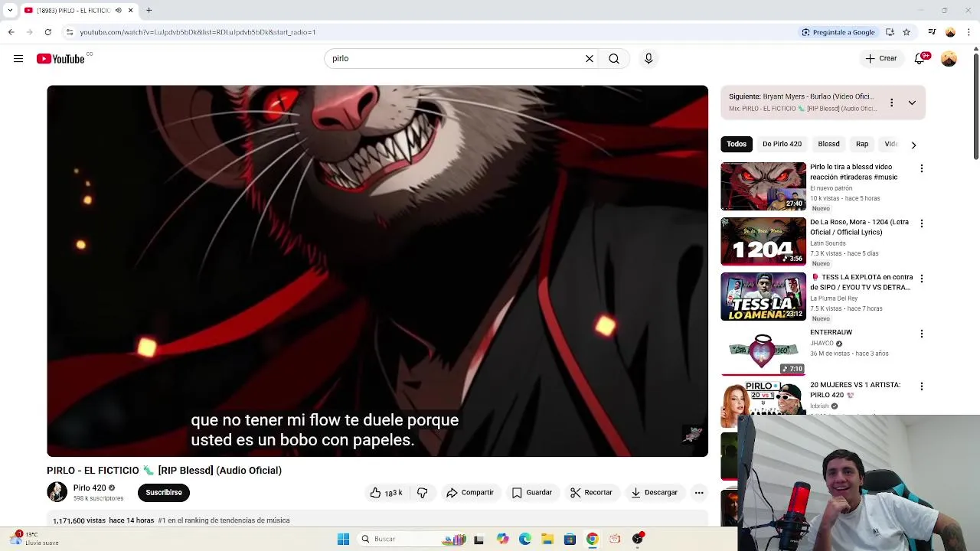Open Chrome profile avatar in toolbar
The image size is (980, 551).
(950, 32)
